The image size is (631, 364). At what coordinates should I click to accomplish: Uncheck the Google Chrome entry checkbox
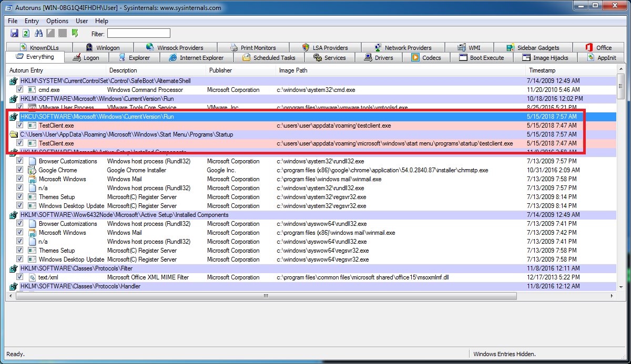[x=20, y=170]
